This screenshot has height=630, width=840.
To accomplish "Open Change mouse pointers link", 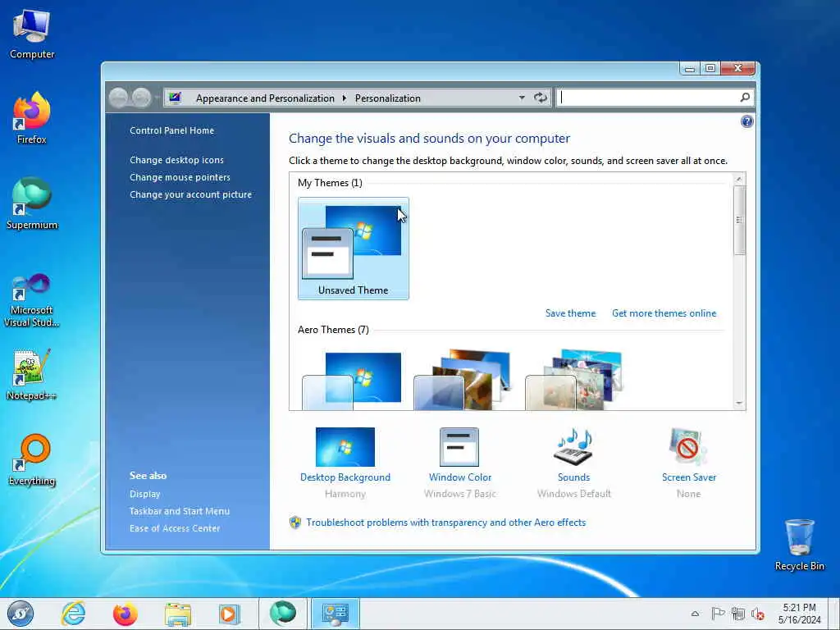I will pyautogui.click(x=180, y=177).
